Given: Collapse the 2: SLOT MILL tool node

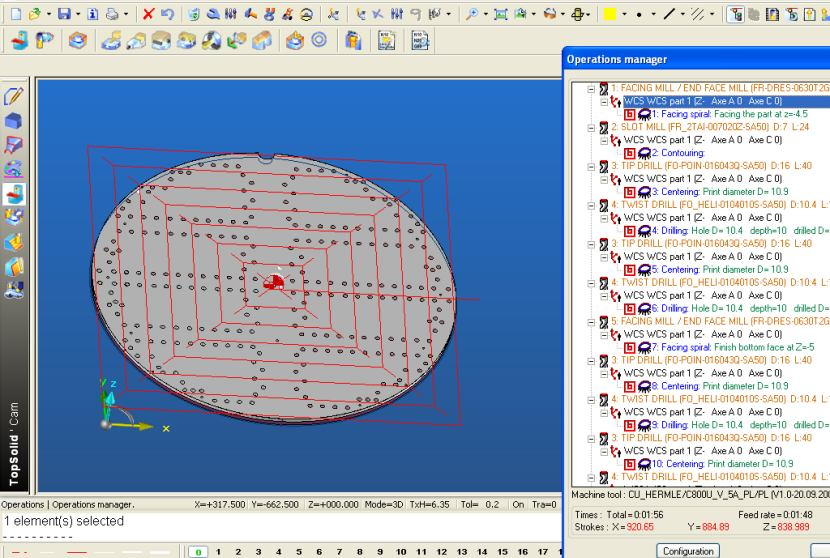Looking at the screenshot, I should pos(591,128).
